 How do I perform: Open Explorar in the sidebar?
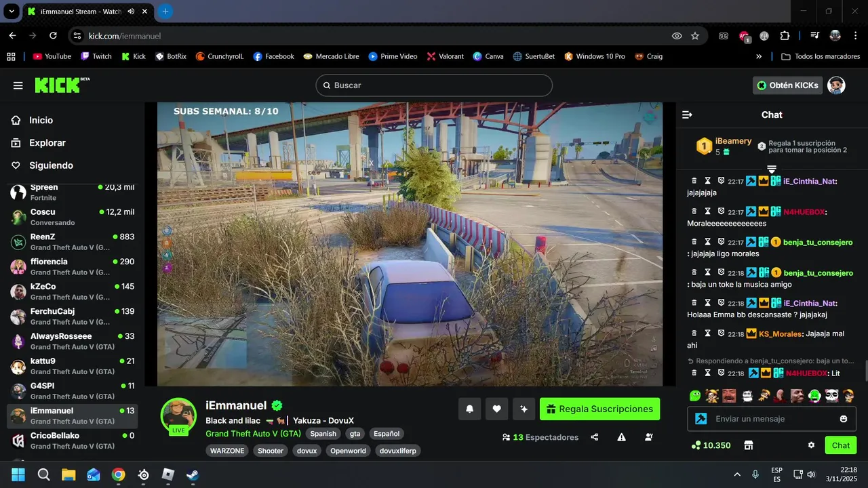click(47, 143)
